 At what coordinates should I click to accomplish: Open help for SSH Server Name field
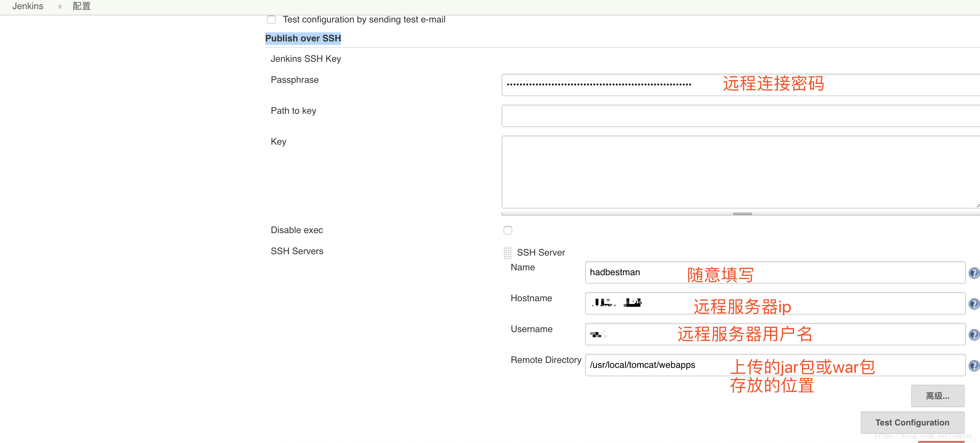[974, 273]
